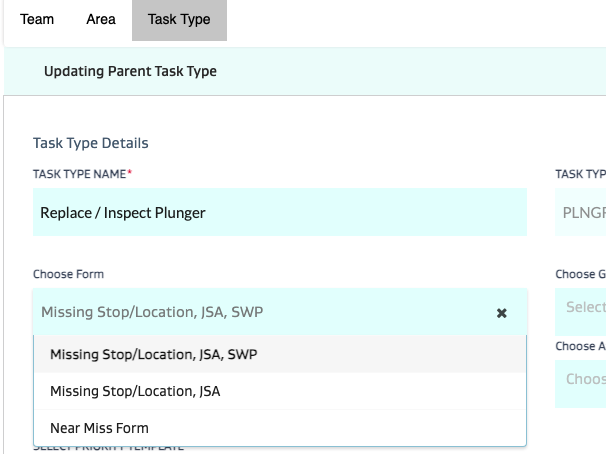Image resolution: width=606 pixels, height=454 pixels.
Task: Click the truncated Choose A label
Action: [x=580, y=346]
